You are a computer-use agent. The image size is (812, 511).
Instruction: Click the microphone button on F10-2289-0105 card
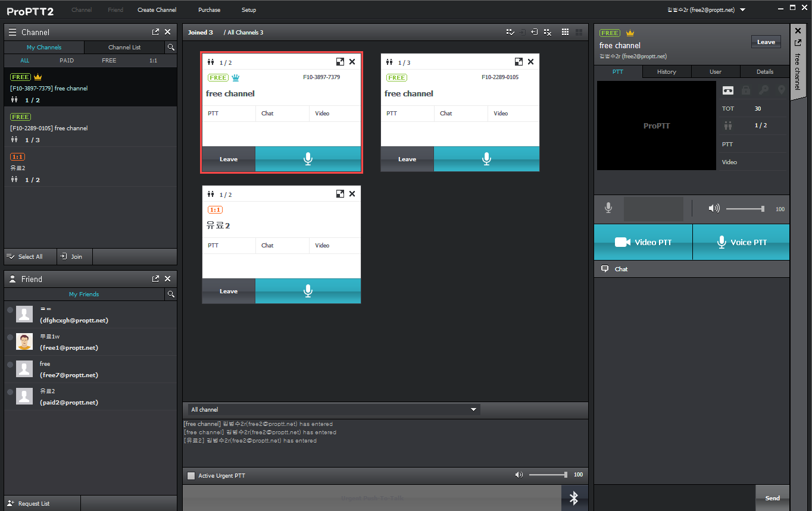coord(486,159)
